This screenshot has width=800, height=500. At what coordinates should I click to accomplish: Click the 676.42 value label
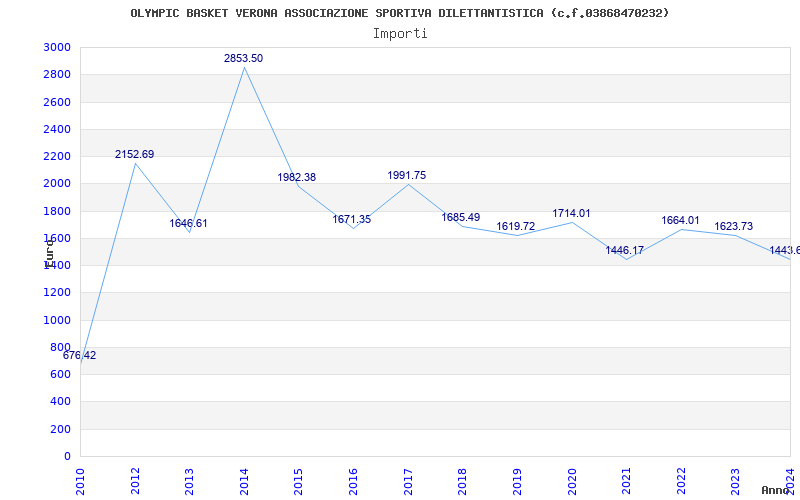click(x=79, y=356)
